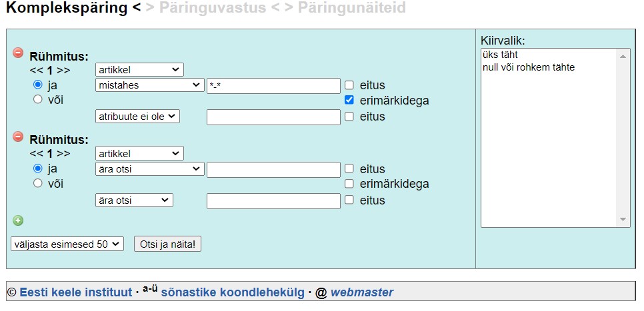Remove the first Rühmitus group with red minus
Image resolution: width=644 pixels, height=311 pixels.
[18, 53]
